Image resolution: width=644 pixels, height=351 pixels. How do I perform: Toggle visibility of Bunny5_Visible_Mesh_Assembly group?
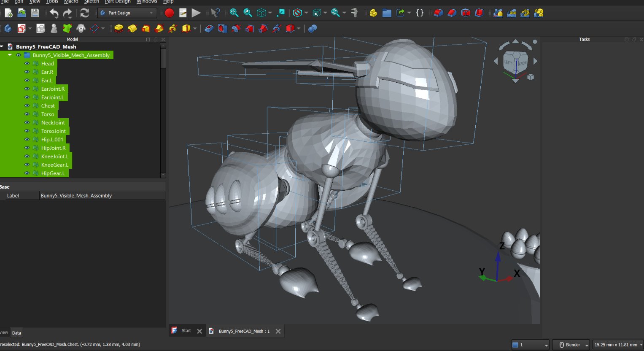point(18,55)
